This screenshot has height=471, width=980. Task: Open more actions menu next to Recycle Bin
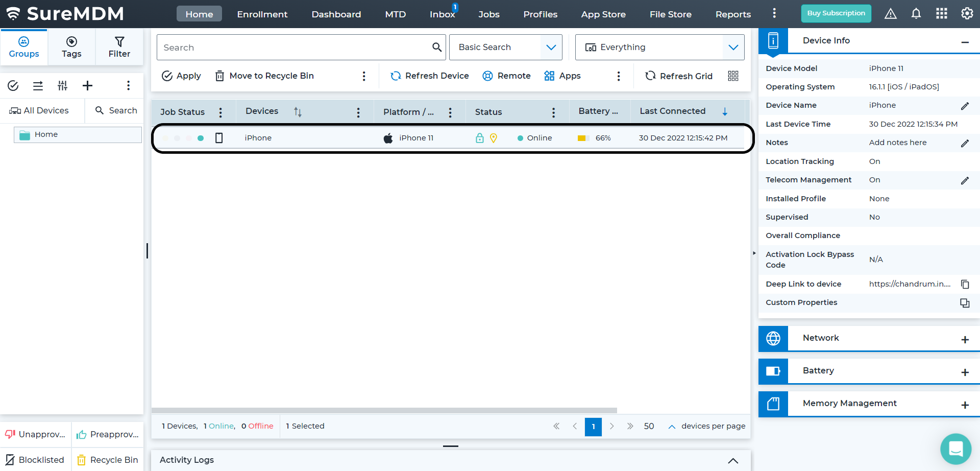click(x=364, y=76)
